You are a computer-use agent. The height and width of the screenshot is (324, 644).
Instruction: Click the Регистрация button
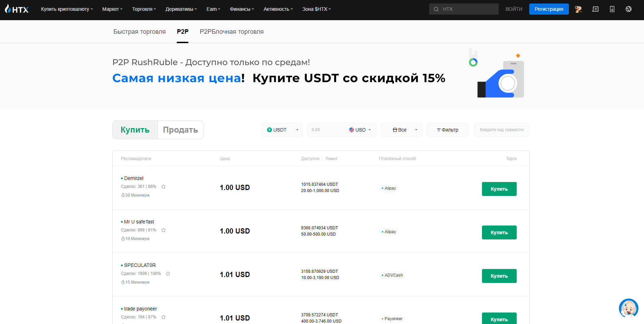549,9
